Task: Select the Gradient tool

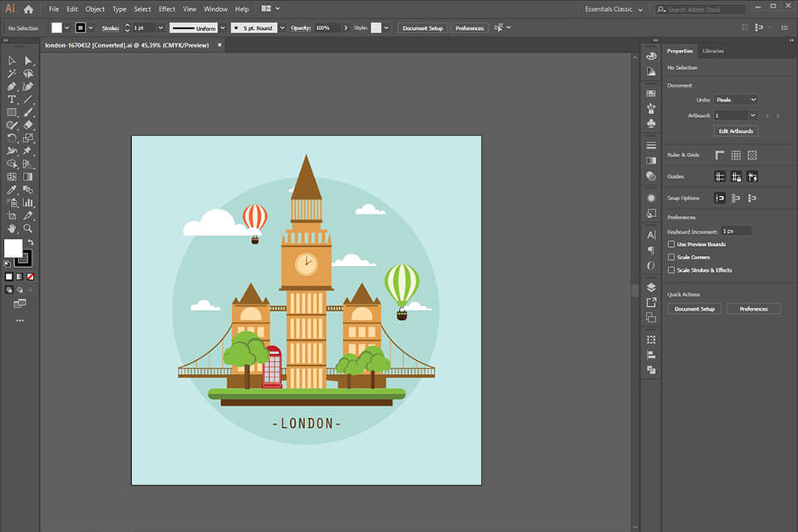Action: point(27,176)
